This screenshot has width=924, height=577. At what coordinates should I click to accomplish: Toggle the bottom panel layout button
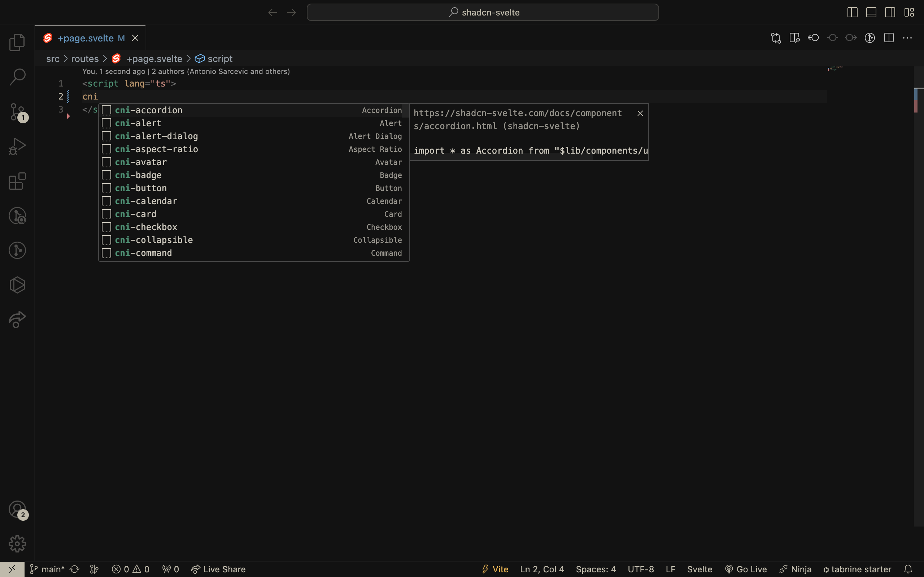point(871,12)
